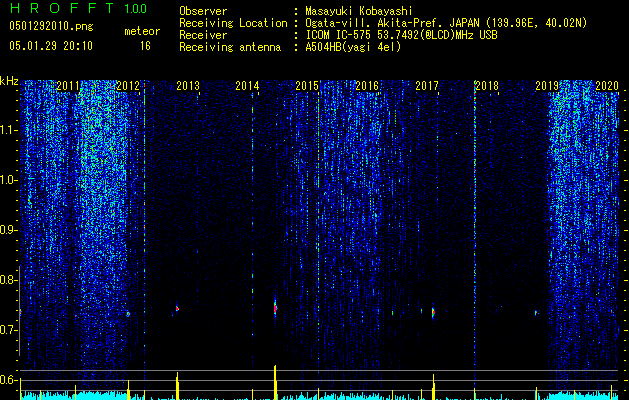Click the 2015 time marker
The height and width of the screenshot is (400, 629).
[x=307, y=86]
